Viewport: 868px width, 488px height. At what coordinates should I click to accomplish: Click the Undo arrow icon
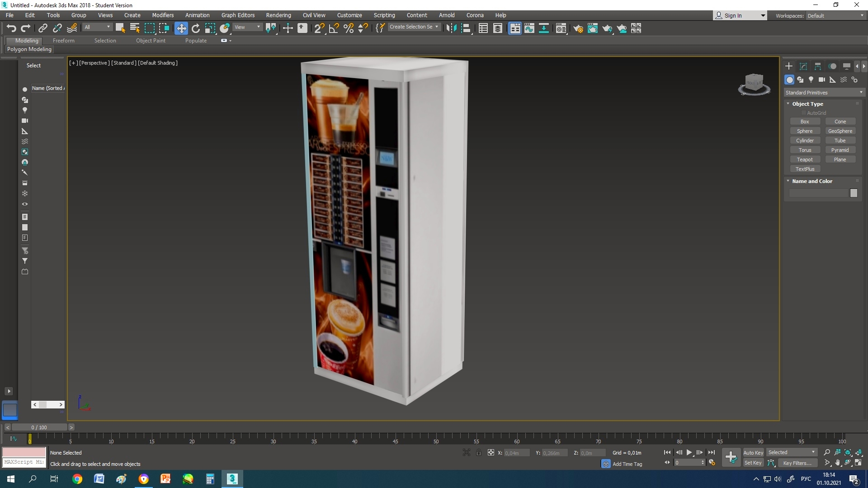[x=11, y=28]
